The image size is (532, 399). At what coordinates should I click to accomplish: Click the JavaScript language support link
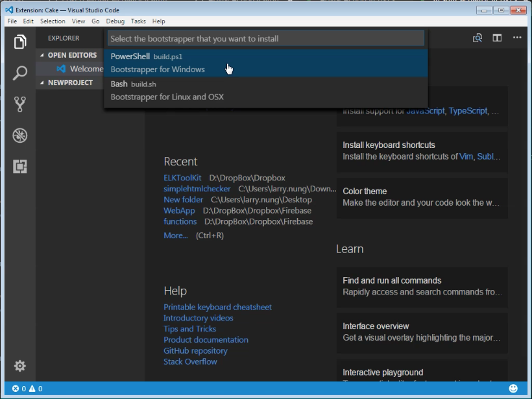426,111
